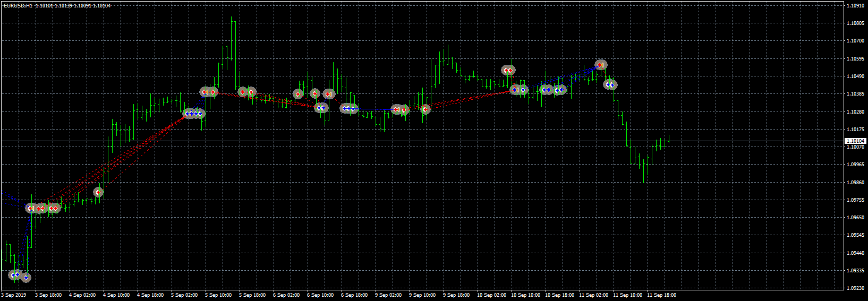Click the highest red trade marker on 11 Sep
Screen dimensions: 868x301
tap(601, 65)
